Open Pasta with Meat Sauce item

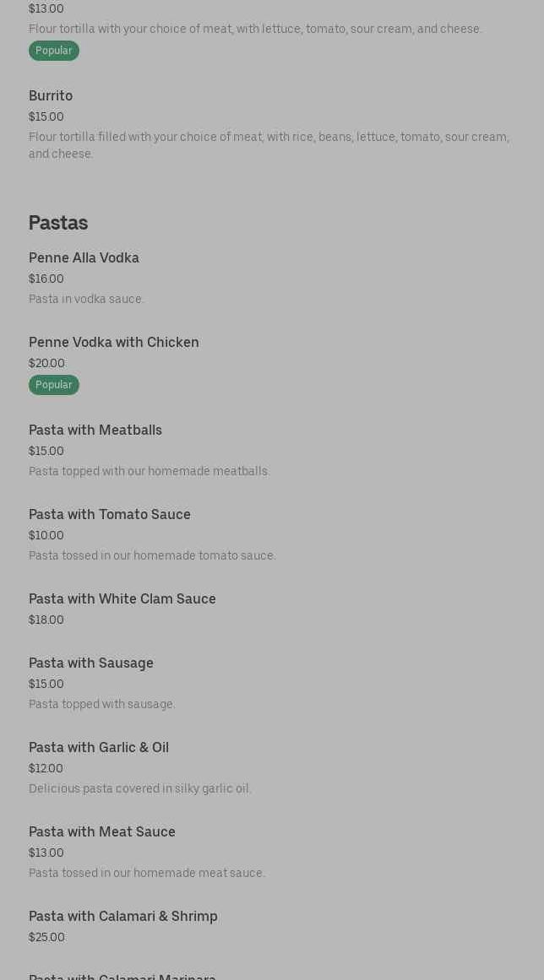click(x=102, y=832)
